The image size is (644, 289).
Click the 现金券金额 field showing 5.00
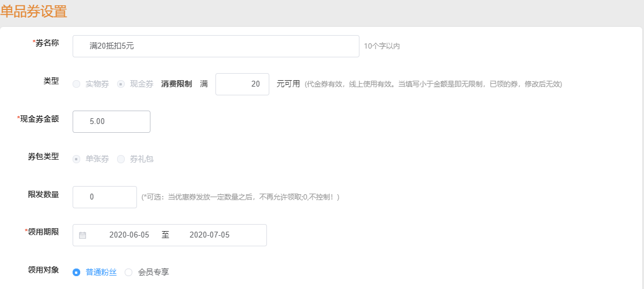coord(111,122)
